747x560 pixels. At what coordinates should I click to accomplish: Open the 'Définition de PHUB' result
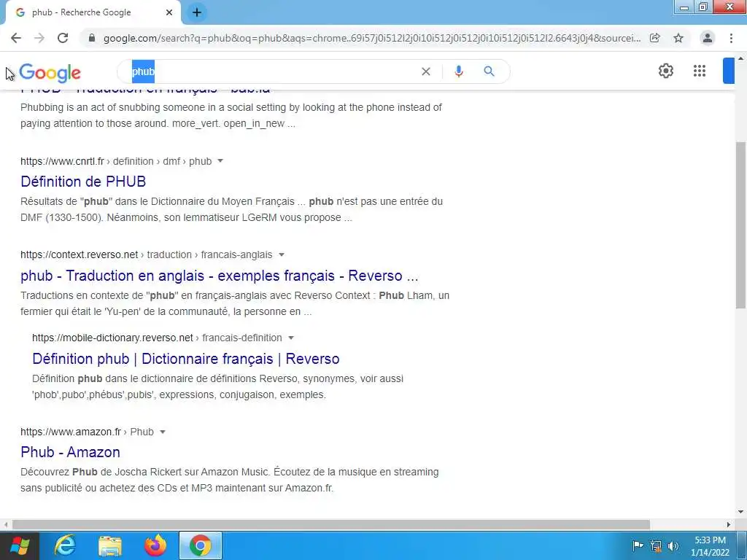83,182
